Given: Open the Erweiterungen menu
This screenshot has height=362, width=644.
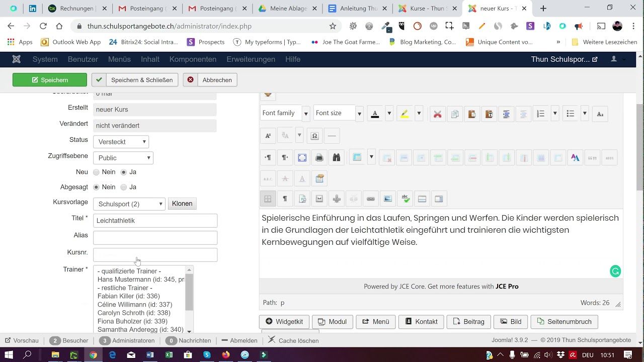Looking at the screenshot, I should coord(251,59).
